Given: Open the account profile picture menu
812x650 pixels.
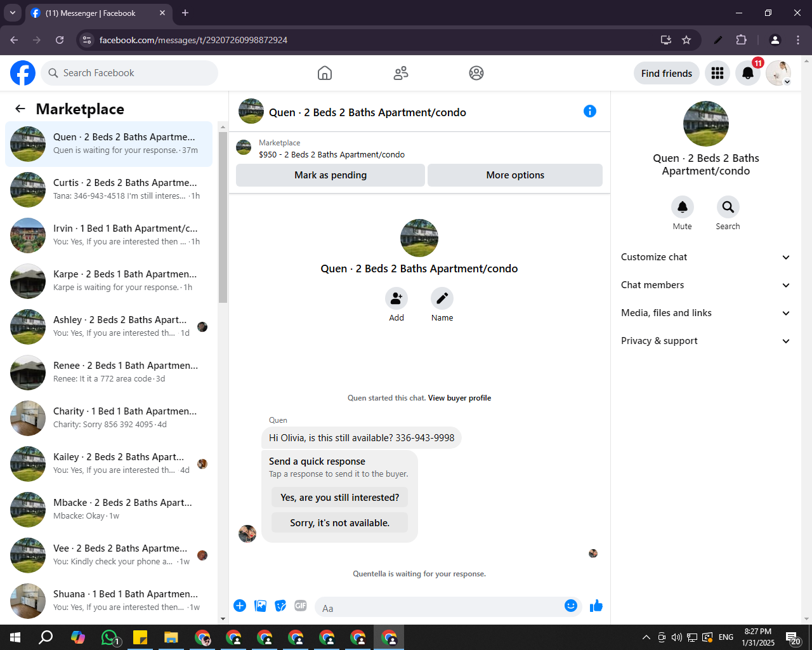Looking at the screenshot, I should click(778, 73).
